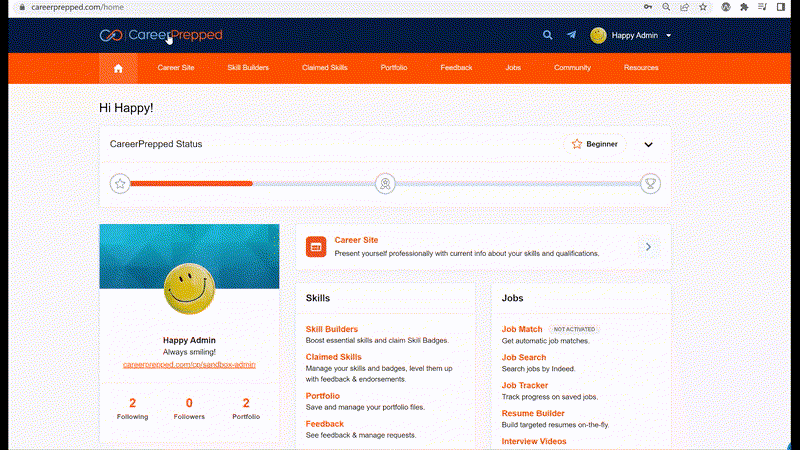Click the browser share page icon
800x450 pixels.
tap(685, 7)
